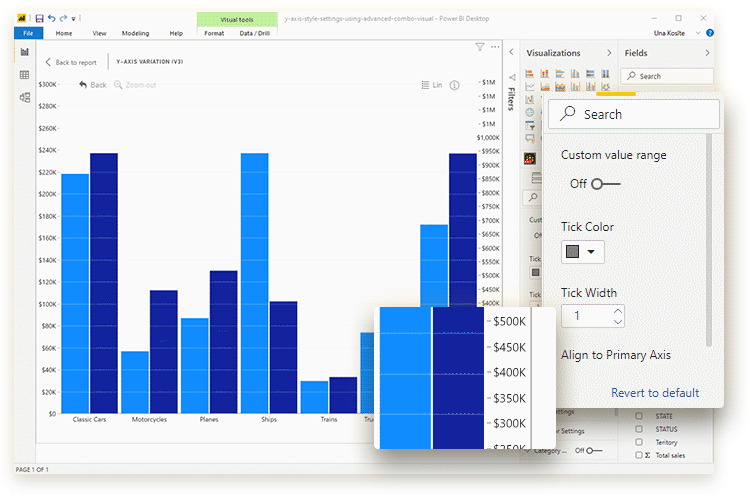Switch to the View ribbon tab
750x500 pixels.
coord(99,33)
